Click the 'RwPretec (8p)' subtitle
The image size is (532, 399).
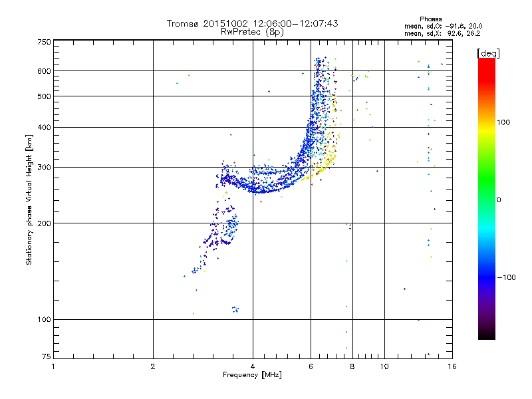[252, 32]
